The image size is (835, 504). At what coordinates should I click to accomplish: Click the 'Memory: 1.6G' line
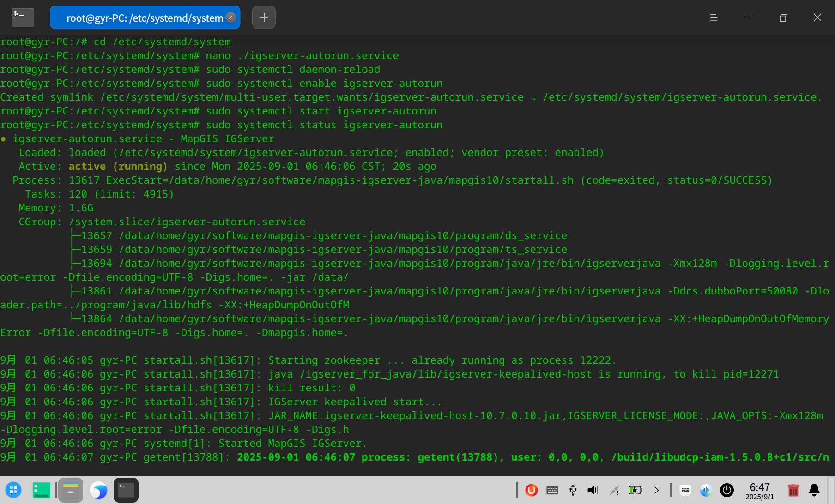[x=56, y=208]
